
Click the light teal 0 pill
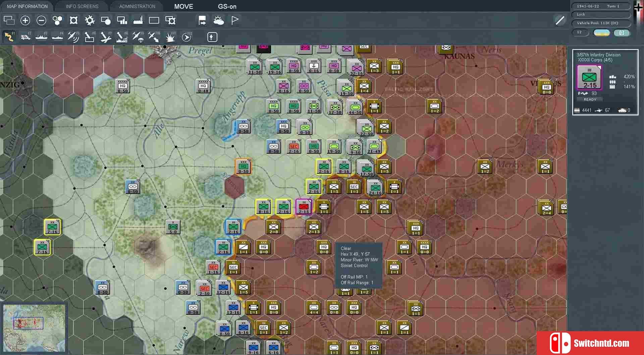click(x=622, y=33)
